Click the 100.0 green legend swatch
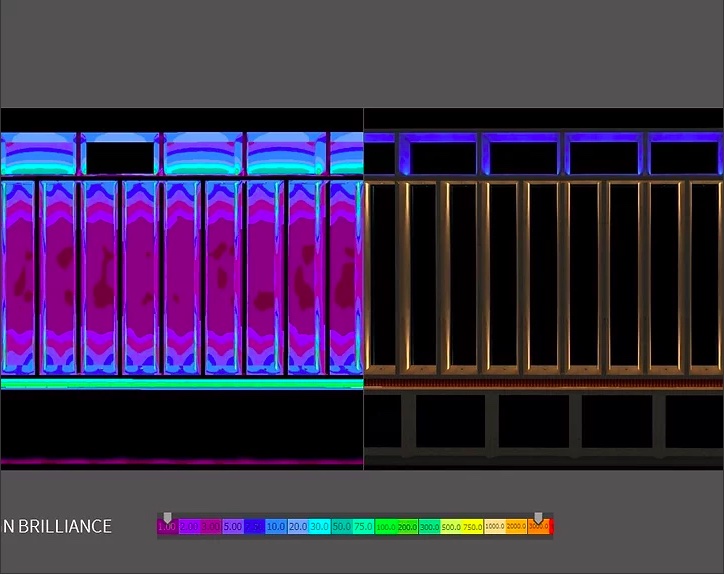Image resolution: width=724 pixels, height=575 pixels. coord(386,527)
